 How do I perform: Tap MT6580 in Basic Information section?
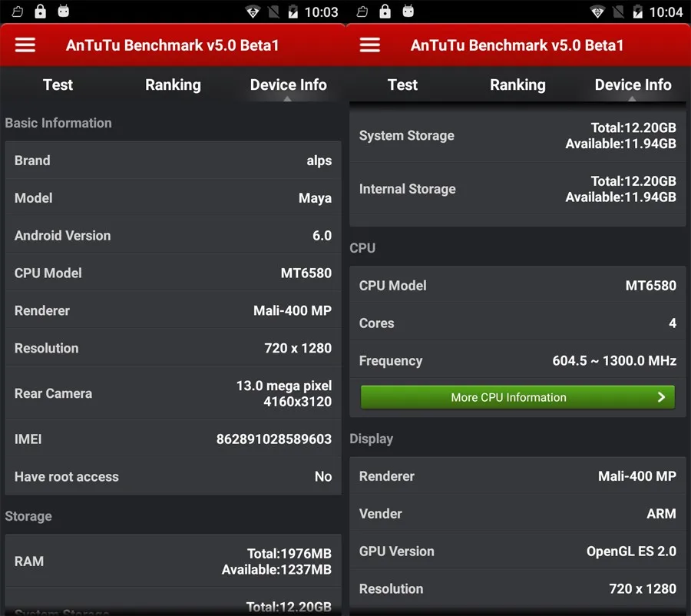tap(306, 273)
